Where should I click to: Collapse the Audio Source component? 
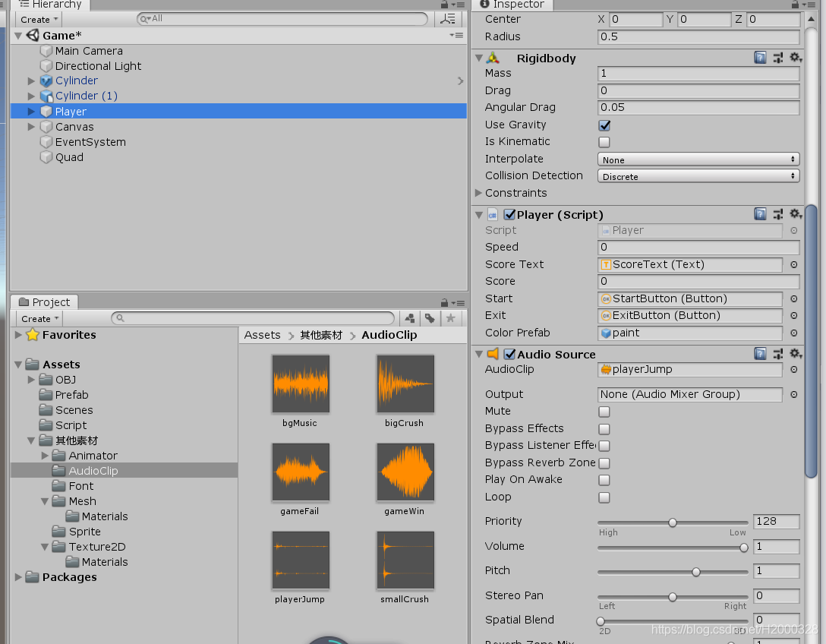(x=479, y=354)
